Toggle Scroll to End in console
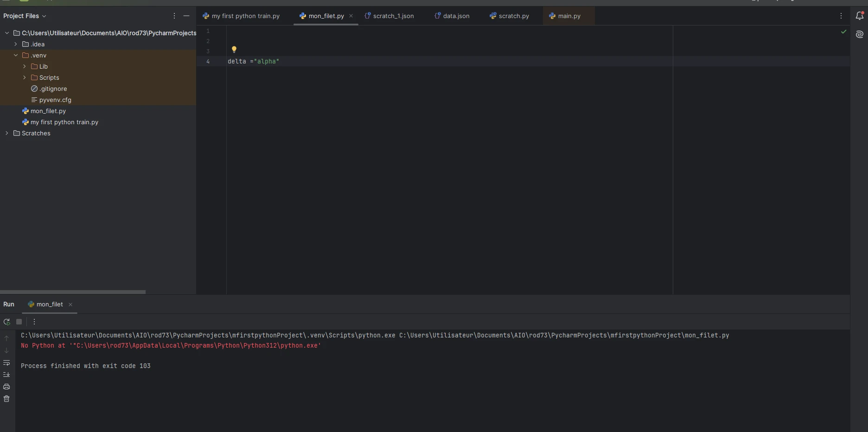 coord(6,375)
